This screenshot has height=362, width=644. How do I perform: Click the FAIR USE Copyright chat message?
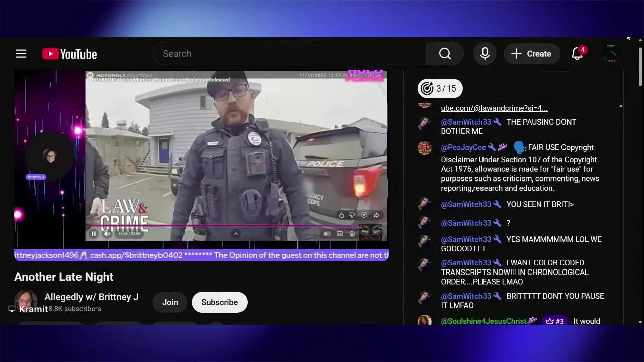520,168
